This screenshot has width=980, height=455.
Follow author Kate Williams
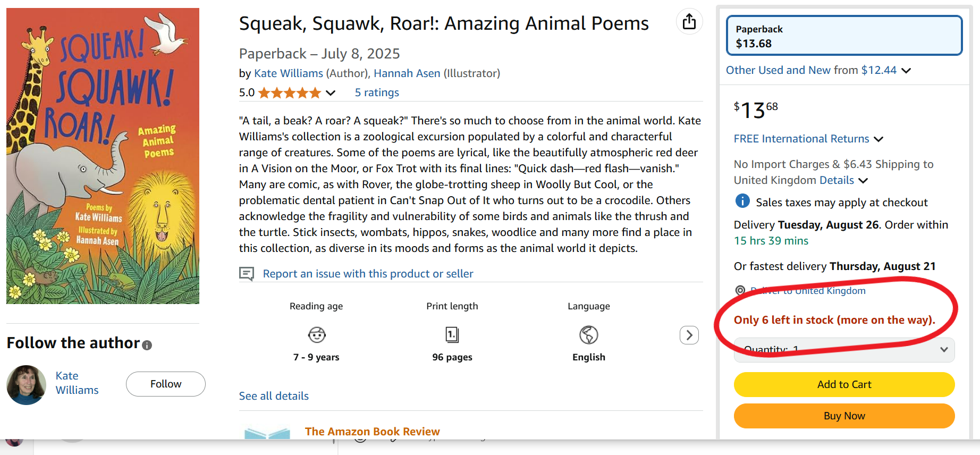point(165,384)
